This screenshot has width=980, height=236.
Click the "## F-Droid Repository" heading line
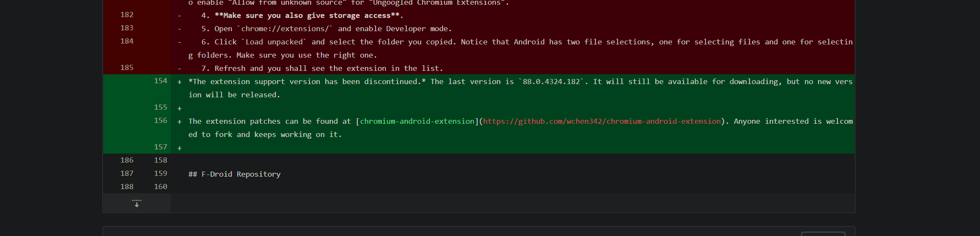coord(234,174)
